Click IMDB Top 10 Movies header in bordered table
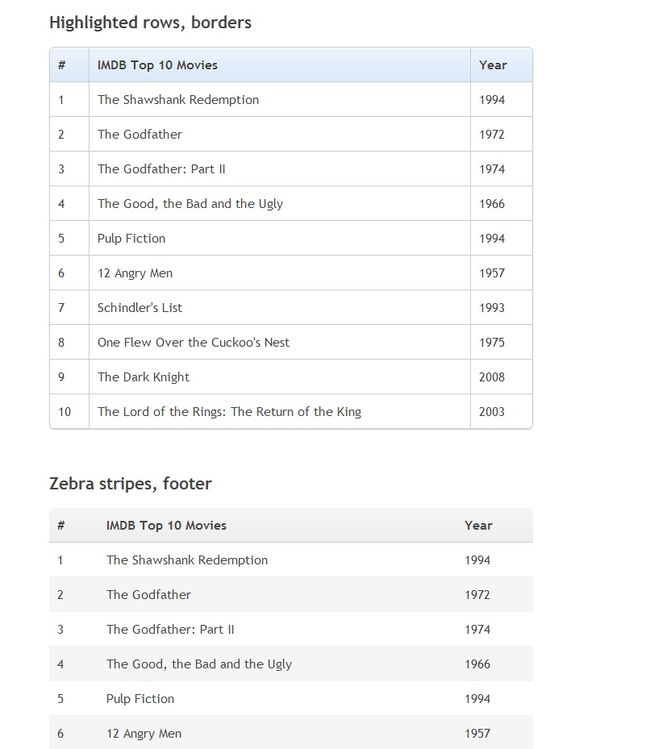 pyautogui.click(x=158, y=65)
